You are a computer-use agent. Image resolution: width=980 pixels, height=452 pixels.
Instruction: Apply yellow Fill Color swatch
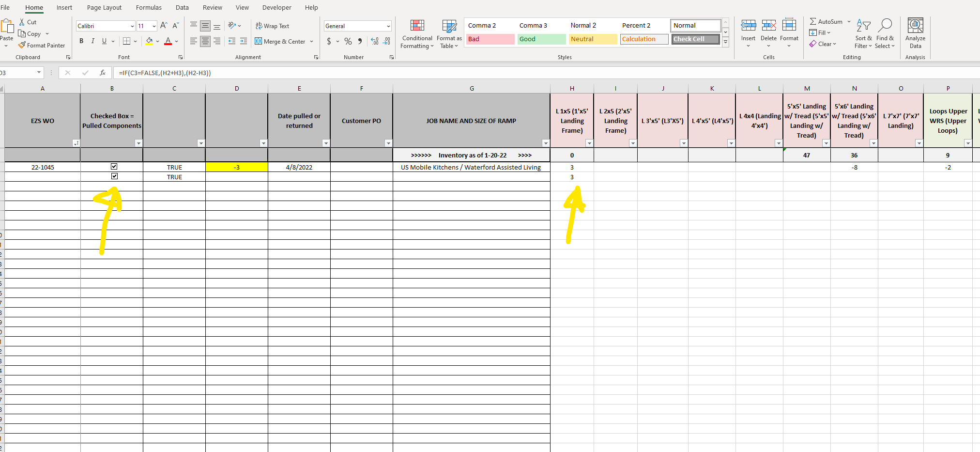coord(149,41)
